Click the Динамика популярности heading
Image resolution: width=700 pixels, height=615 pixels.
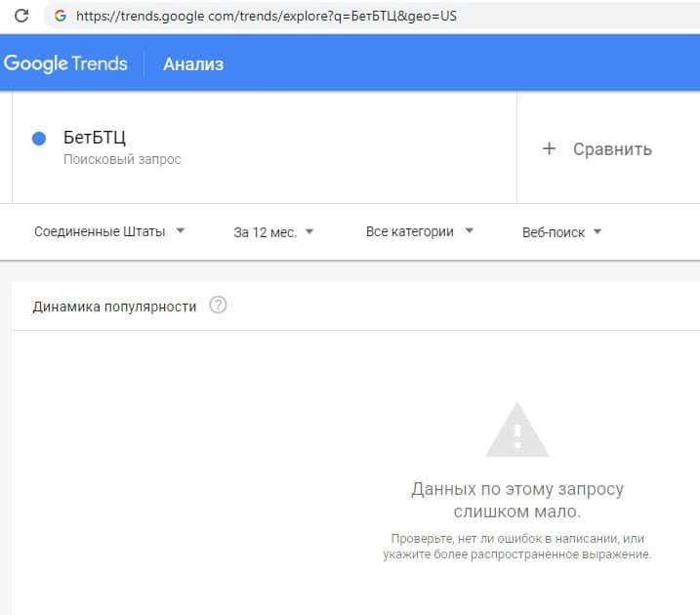pyautogui.click(x=114, y=307)
